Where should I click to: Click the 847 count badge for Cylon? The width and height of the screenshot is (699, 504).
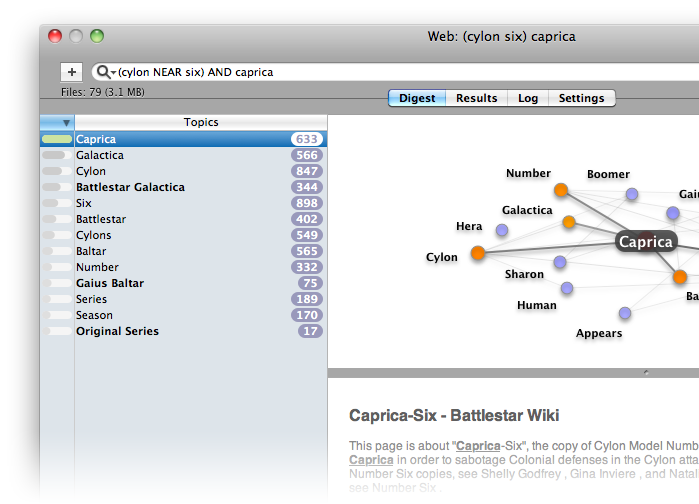pos(307,171)
